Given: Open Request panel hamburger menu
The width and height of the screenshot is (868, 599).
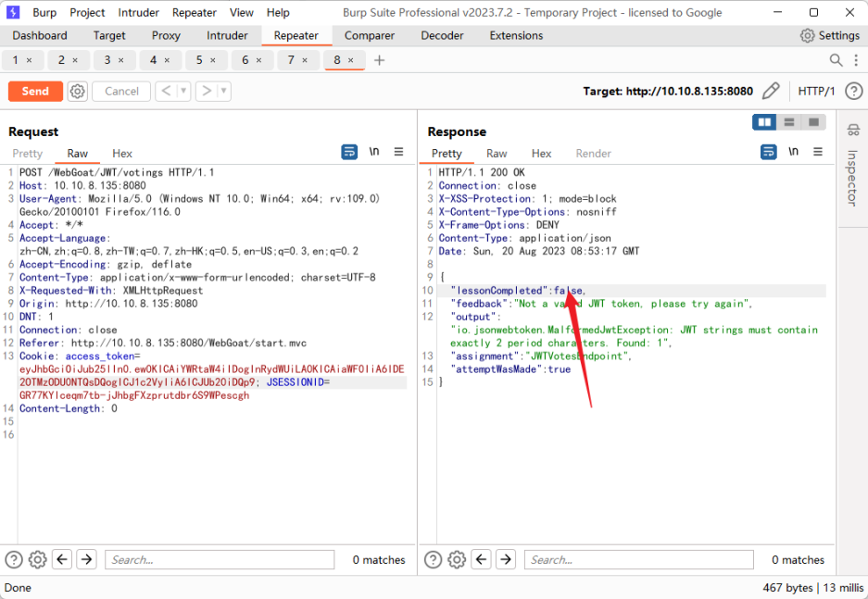Looking at the screenshot, I should (398, 152).
